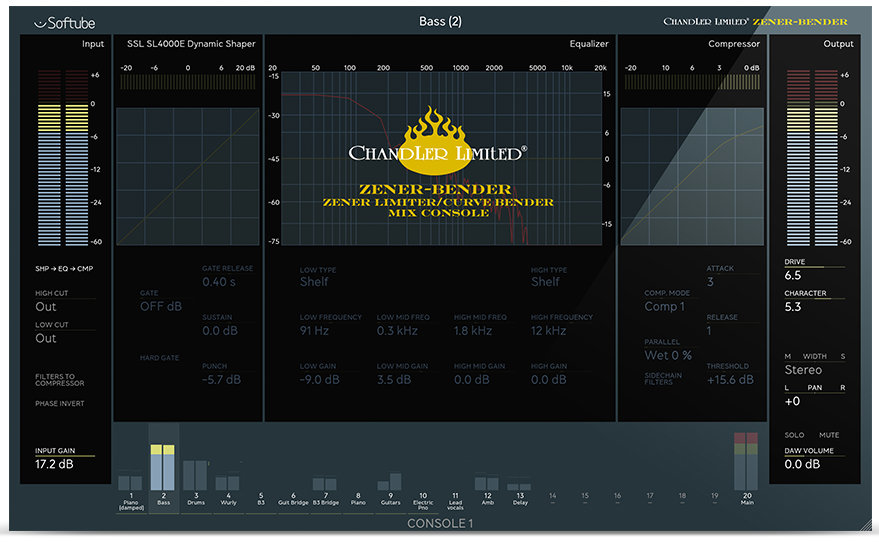This screenshot has height=542, width=879.
Task: Click the SSL SL4000E Dynamic Shaper title
Action: coord(191,44)
